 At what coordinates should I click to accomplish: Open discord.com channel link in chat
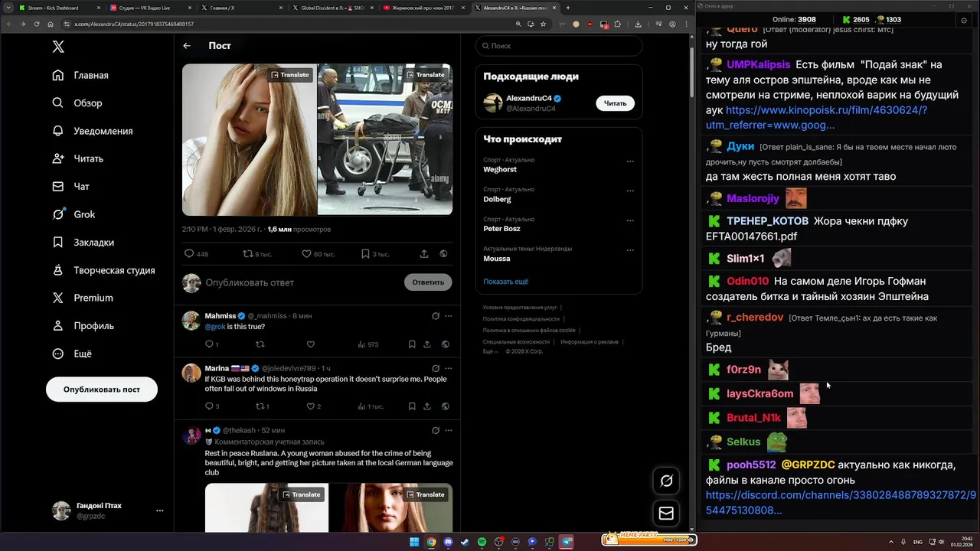click(841, 503)
